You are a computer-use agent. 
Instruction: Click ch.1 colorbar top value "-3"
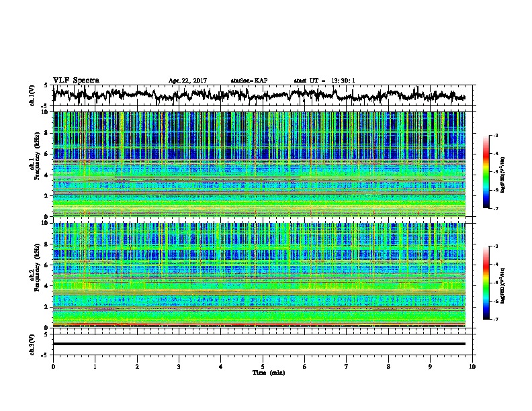tap(495, 135)
